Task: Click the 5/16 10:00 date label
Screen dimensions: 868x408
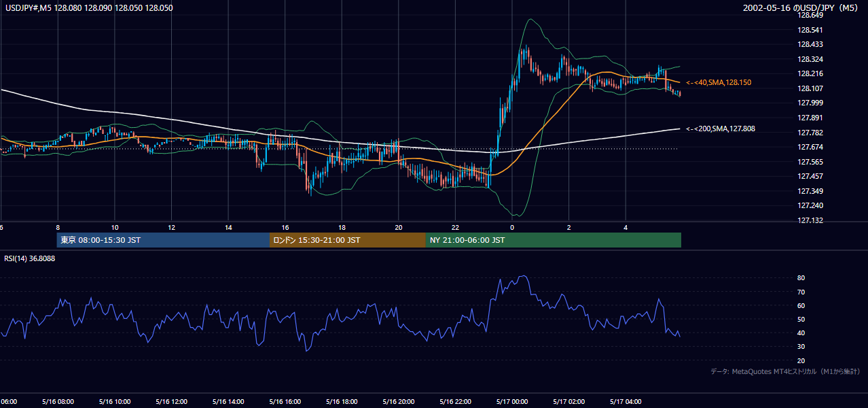Action: click(115, 402)
